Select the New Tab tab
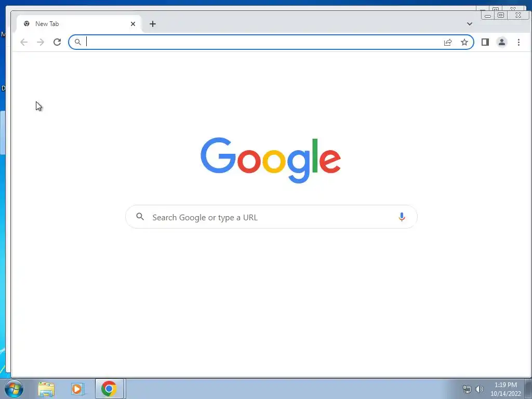The height and width of the screenshot is (399, 532). coord(79,24)
